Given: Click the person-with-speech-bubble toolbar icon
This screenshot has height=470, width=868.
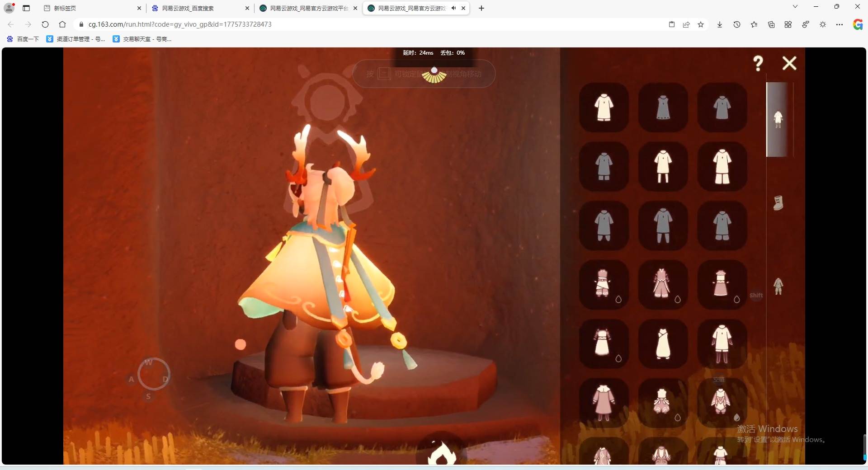Looking at the screenshot, I should click(x=806, y=24).
